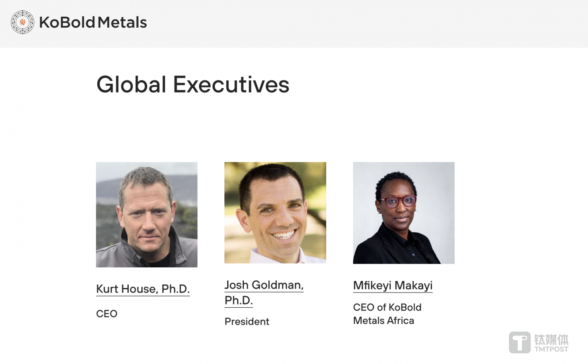
Task: Follow the Josh Goldman name link
Action: click(264, 285)
